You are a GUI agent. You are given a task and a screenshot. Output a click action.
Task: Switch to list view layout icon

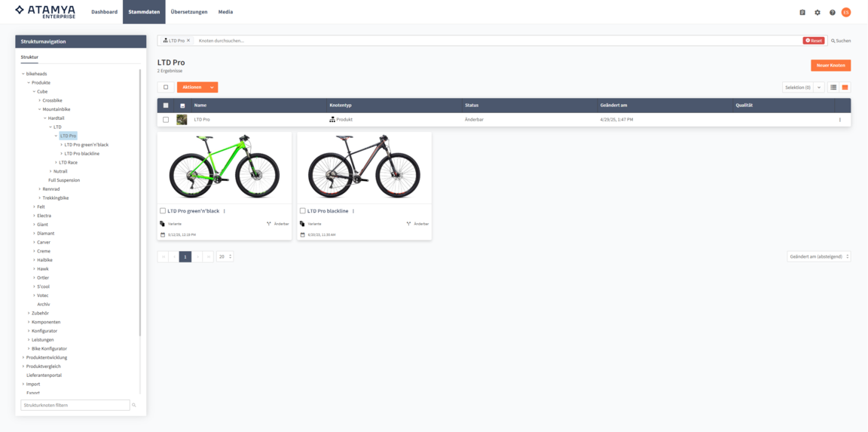833,87
